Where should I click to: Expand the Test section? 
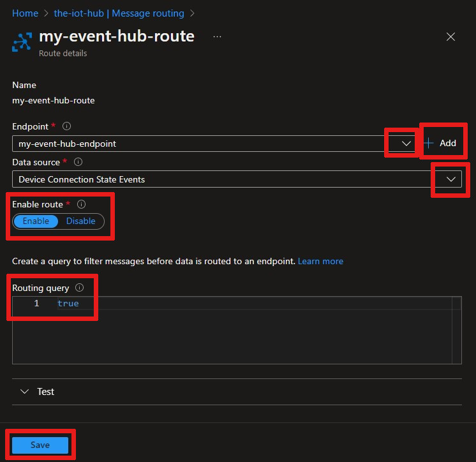click(237, 392)
